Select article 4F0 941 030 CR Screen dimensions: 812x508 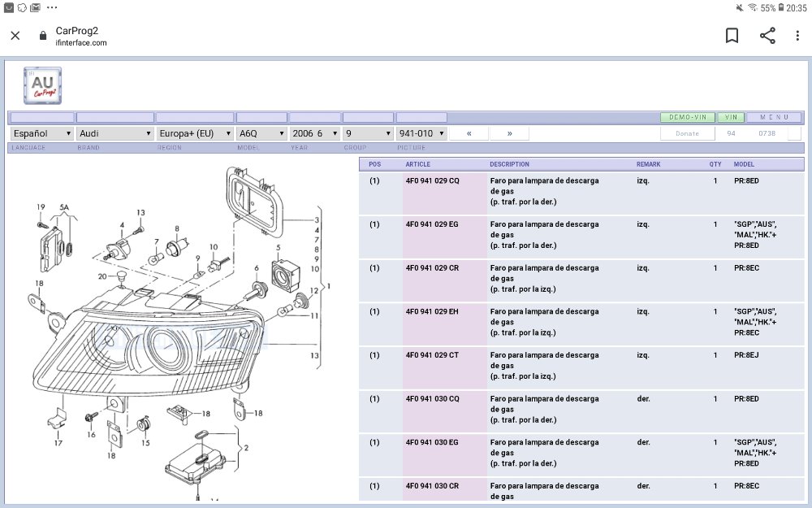[x=432, y=486]
